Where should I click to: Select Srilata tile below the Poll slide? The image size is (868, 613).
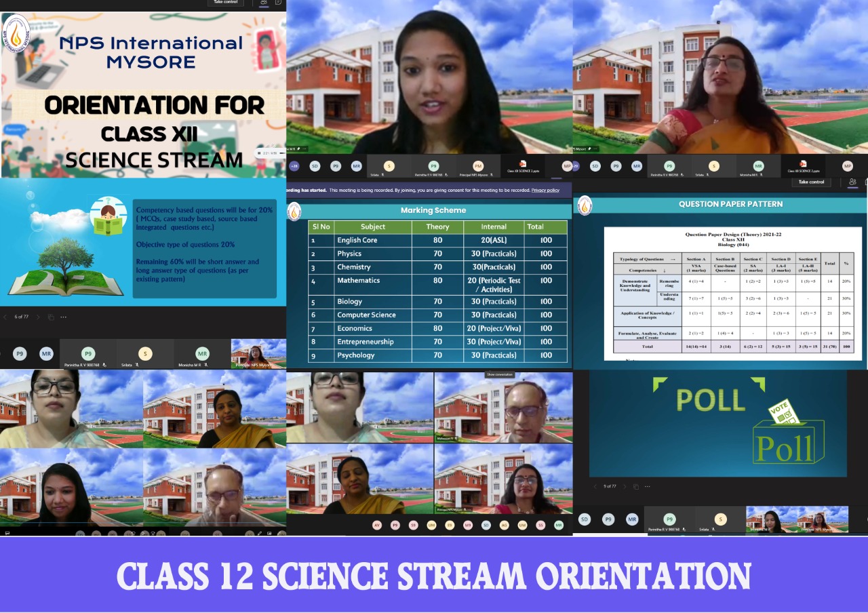click(x=720, y=521)
